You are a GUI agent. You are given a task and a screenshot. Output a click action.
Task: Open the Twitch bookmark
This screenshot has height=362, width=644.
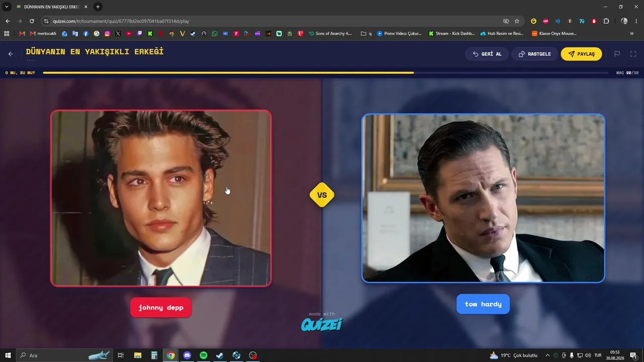139,34
